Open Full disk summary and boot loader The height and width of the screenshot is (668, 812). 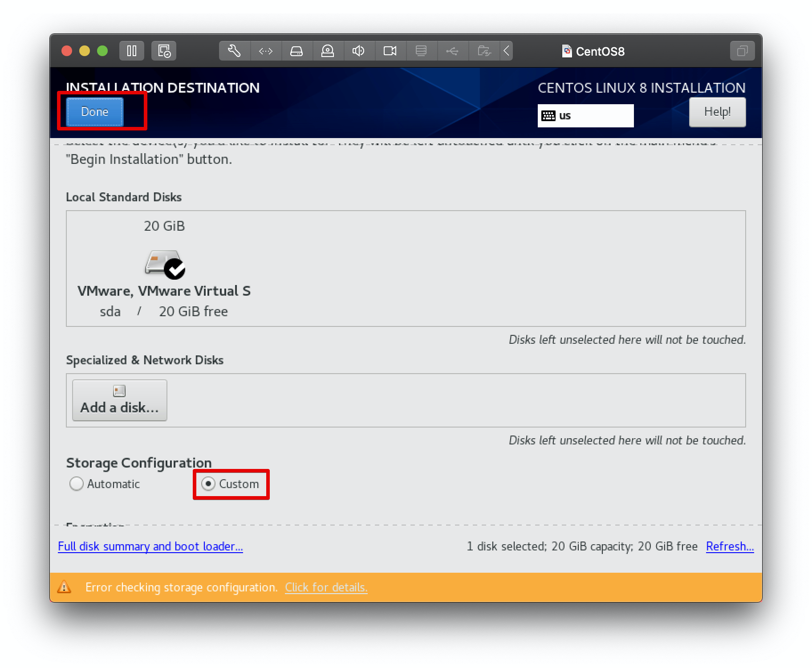(x=150, y=546)
